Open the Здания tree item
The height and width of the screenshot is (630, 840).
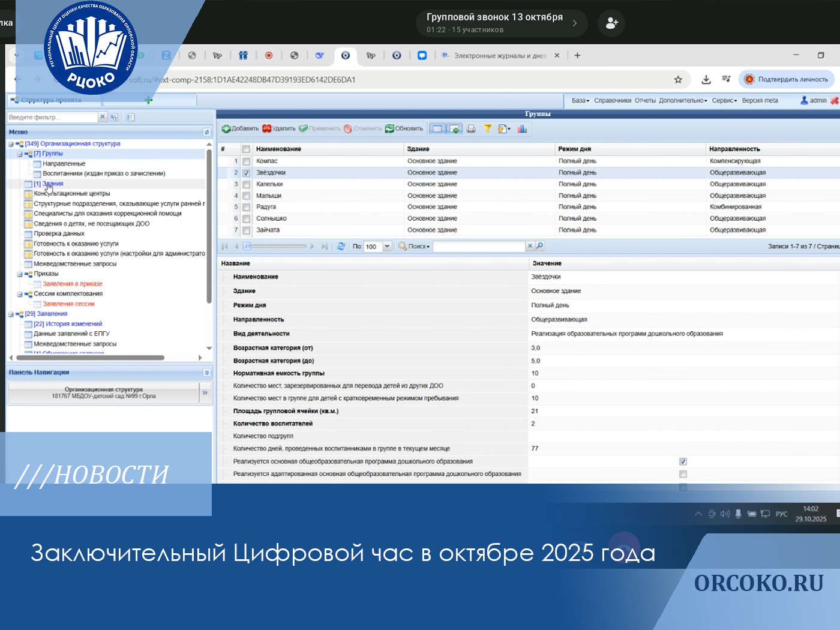(52, 184)
